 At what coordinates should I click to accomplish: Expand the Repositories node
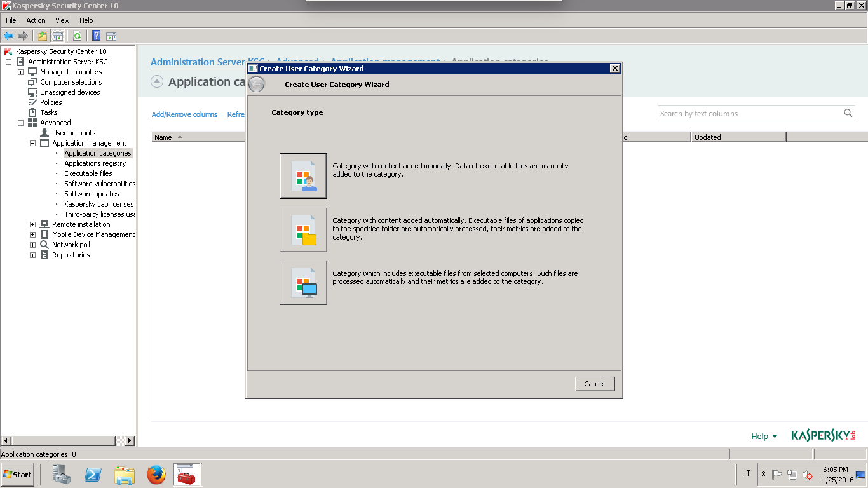(33, 255)
